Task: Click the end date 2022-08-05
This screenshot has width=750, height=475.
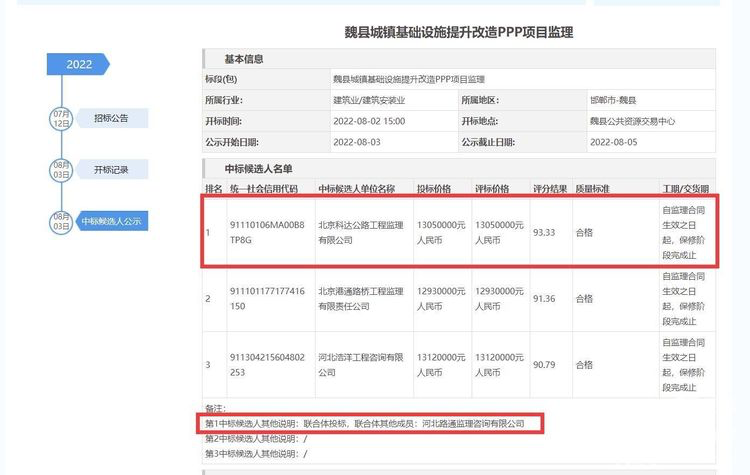Action: (614, 142)
